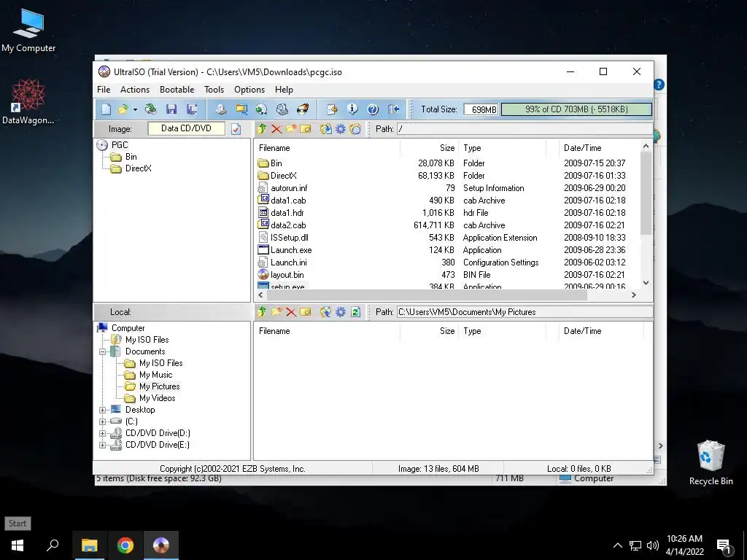This screenshot has width=747, height=560.
Task: Select My Music folder in local tree
Action: [x=155, y=375]
